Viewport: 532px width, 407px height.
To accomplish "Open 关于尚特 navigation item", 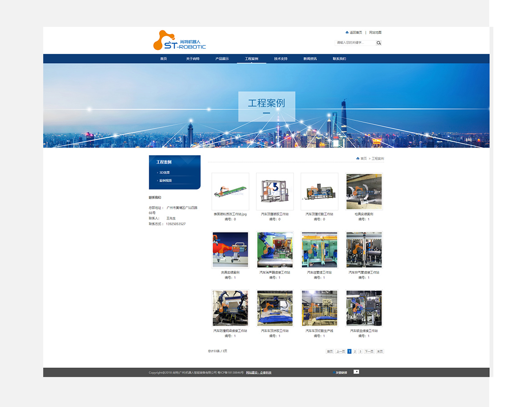I will tap(192, 59).
